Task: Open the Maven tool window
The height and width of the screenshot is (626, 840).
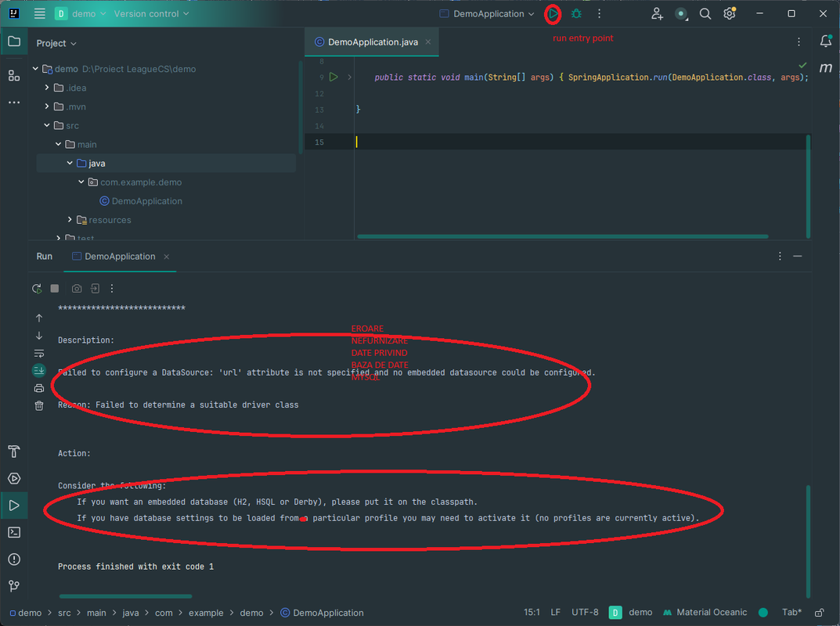Action: (x=826, y=68)
